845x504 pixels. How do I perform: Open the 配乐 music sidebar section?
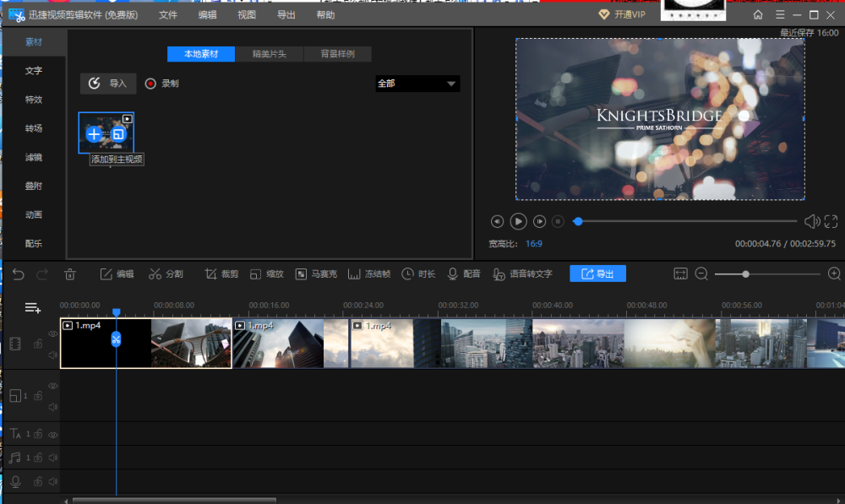tap(34, 243)
